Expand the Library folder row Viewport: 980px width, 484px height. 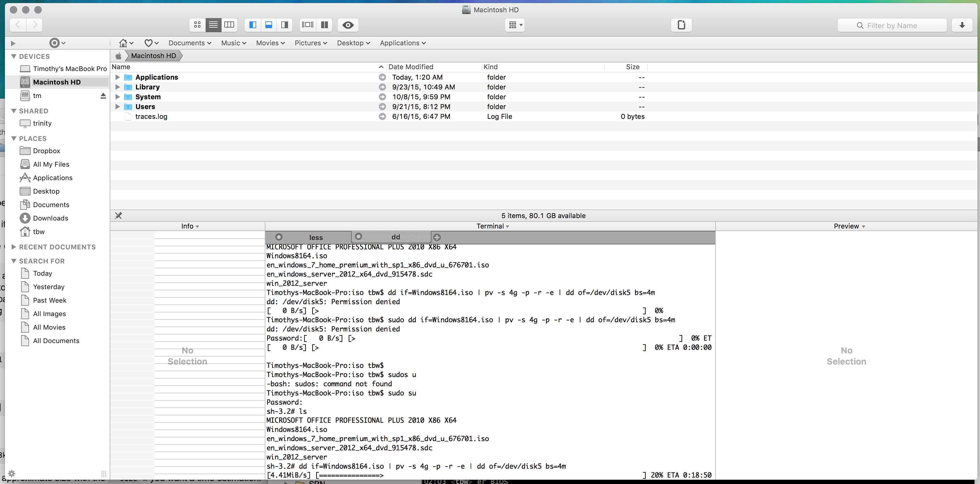(x=118, y=87)
